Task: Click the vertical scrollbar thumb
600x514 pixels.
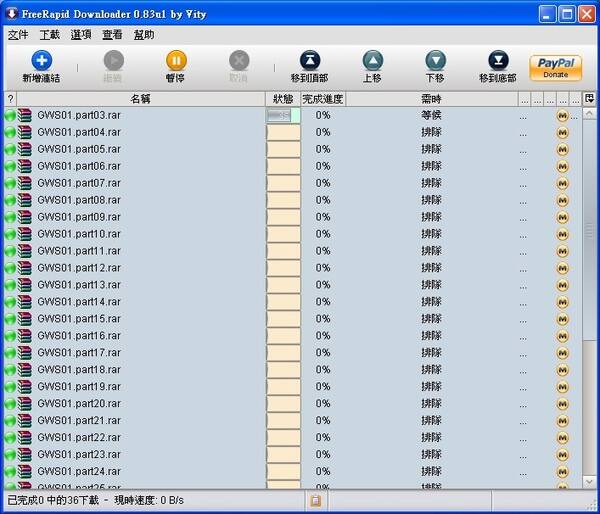Action: [x=589, y=230]
